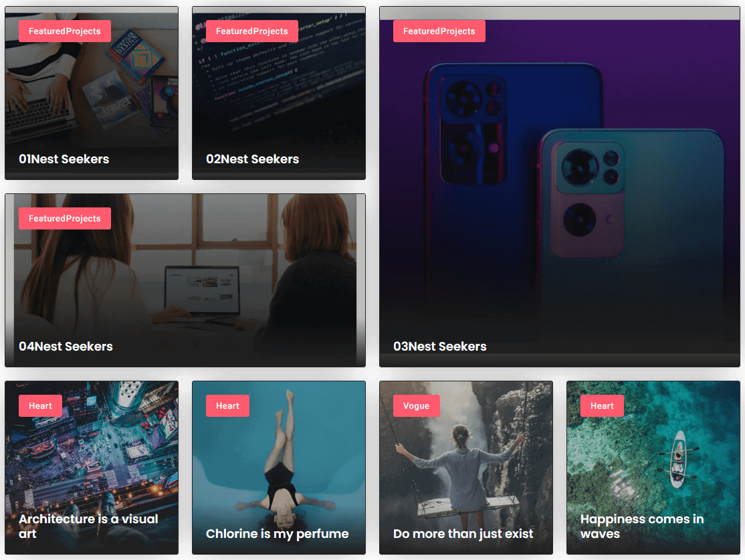Open 'Happiness comes in waves' post
The image size is (745, 560).
pyautogui.click(x=642, y=527)
